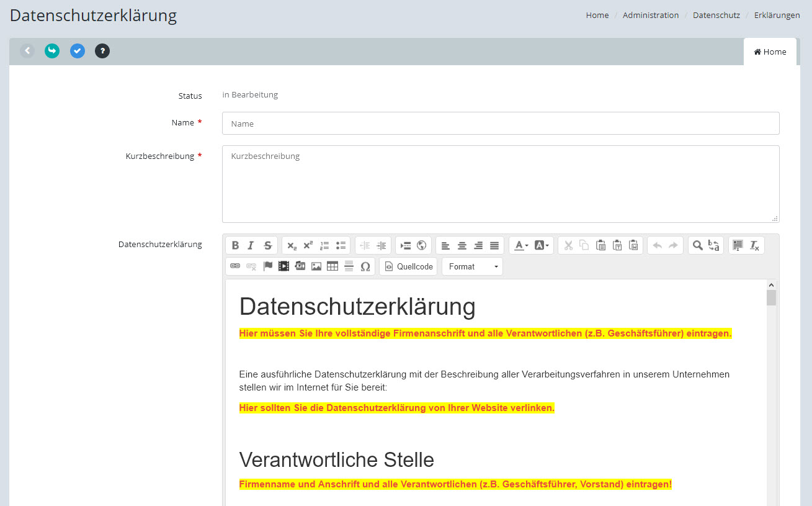Open Administration in the breadcrumb
The image size is (812, 506).
coord(651,15)
